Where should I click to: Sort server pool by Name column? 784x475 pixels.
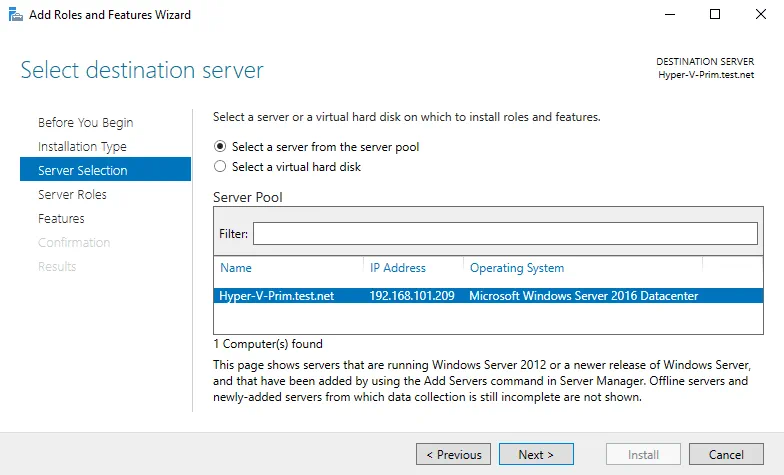click(236, 268)
